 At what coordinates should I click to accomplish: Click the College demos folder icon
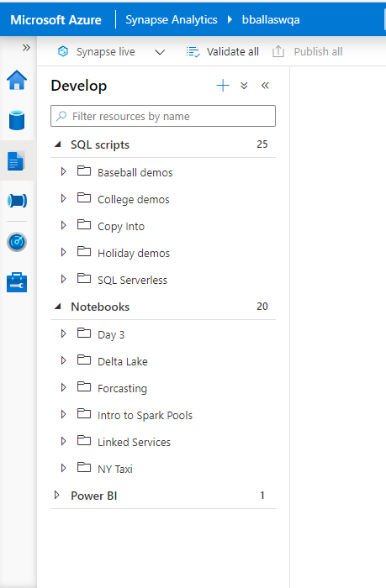[84, 197]
